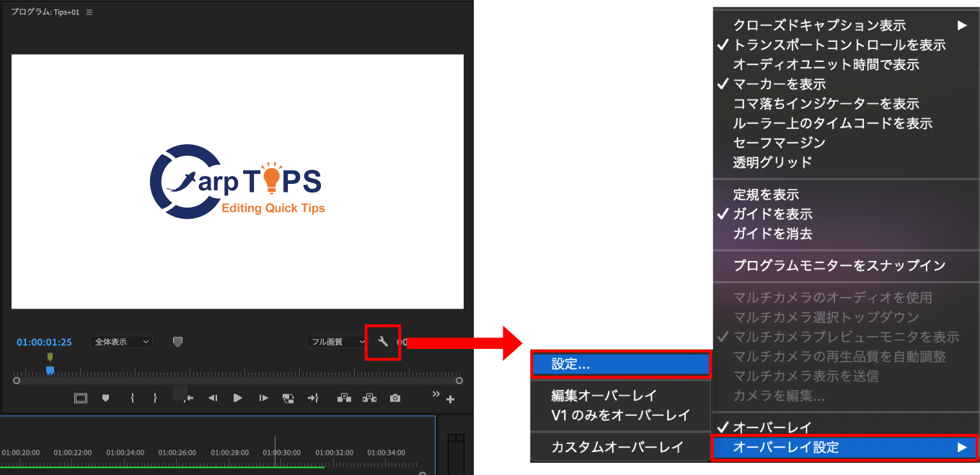
Task: Select カスタムオーバーレイ preset
Action: pos(621,447)
